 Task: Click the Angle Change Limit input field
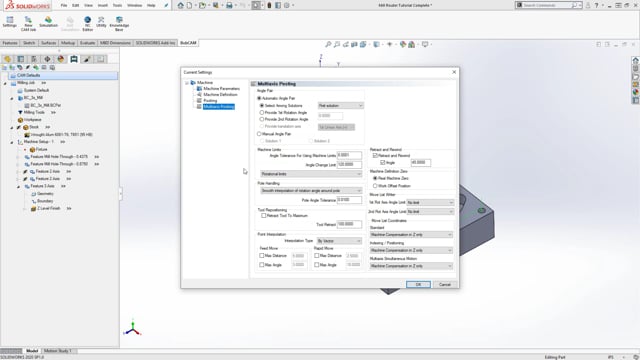coord(349,164)
